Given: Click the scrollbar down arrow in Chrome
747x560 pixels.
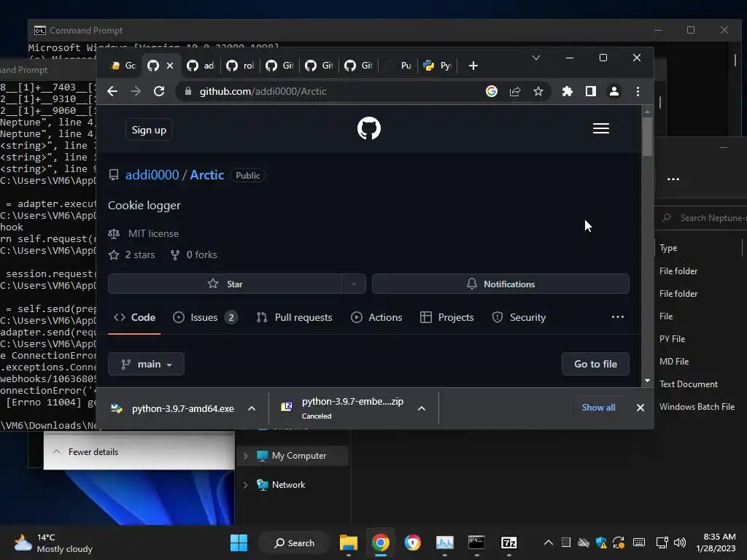Looking at the screenshot, I should click(647, 381).
